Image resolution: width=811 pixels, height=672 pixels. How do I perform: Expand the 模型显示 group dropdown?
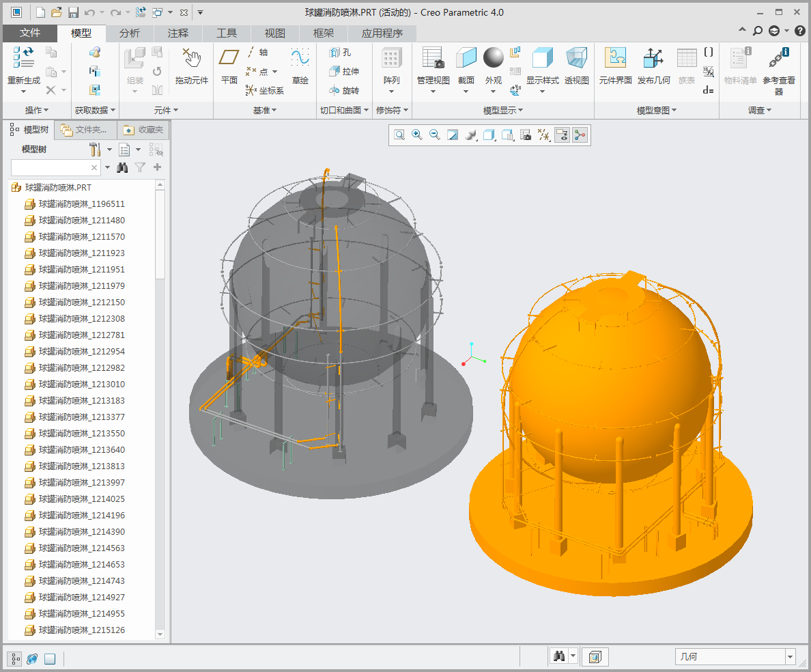[x=503, y=110]
